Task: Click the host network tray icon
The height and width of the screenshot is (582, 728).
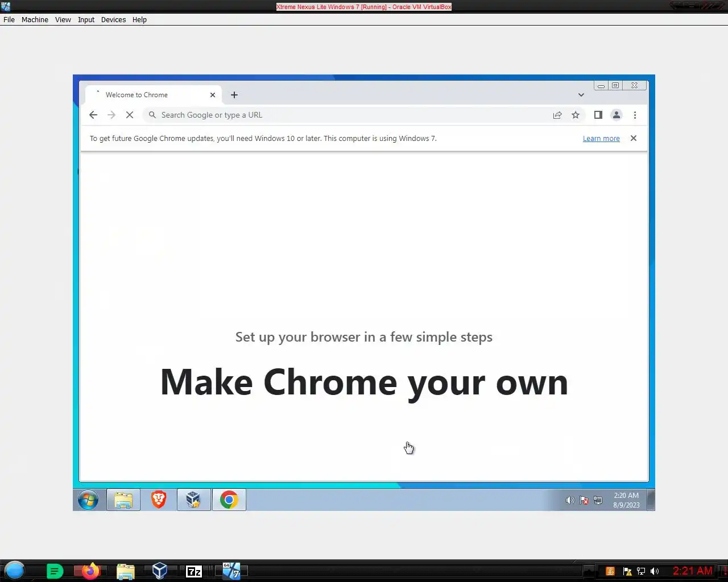Action: coord(641,571)
